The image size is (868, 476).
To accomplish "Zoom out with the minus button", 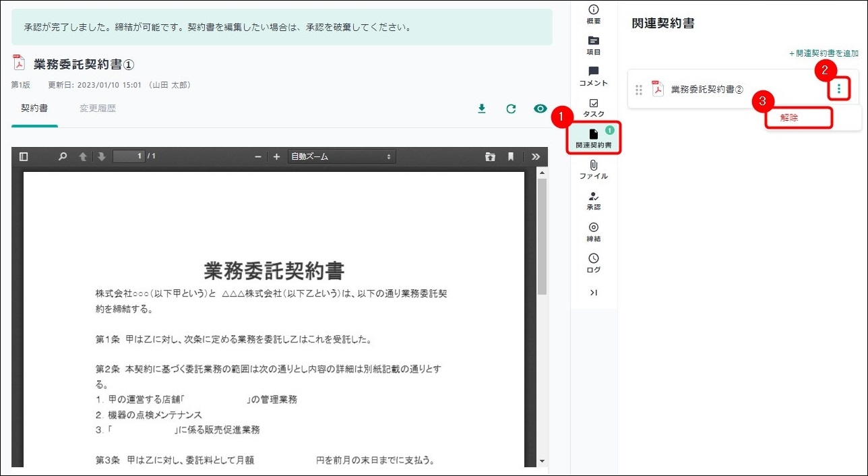I will (258, 156).
